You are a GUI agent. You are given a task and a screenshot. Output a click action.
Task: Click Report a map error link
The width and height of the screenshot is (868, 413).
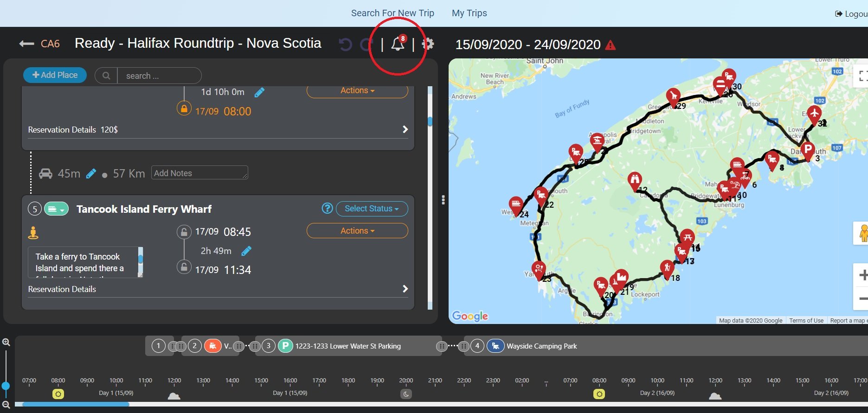[x=848, y=320]
